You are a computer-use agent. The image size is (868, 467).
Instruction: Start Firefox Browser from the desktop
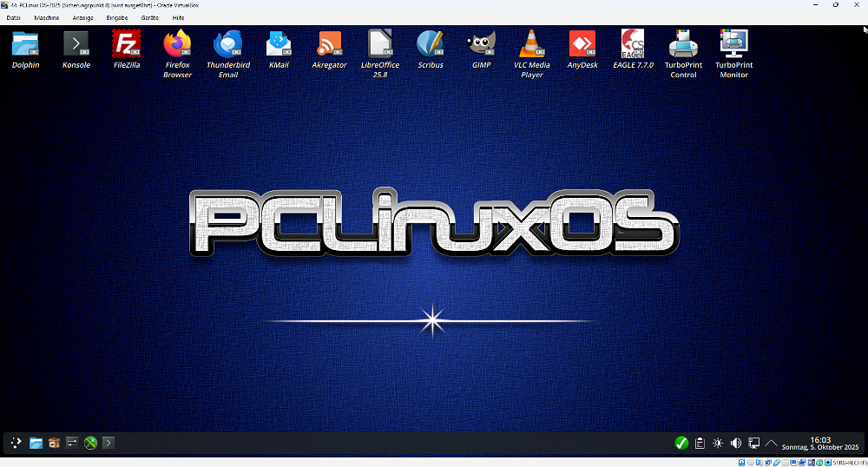(x=177, y=43)
